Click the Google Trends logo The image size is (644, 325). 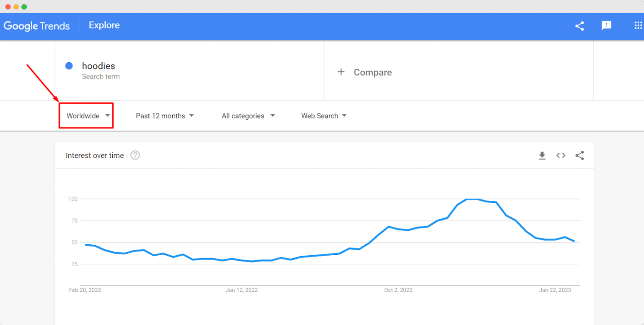[x=37, y=26]
